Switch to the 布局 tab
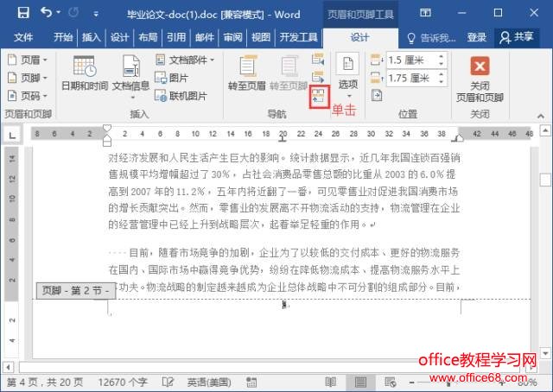 148,37
